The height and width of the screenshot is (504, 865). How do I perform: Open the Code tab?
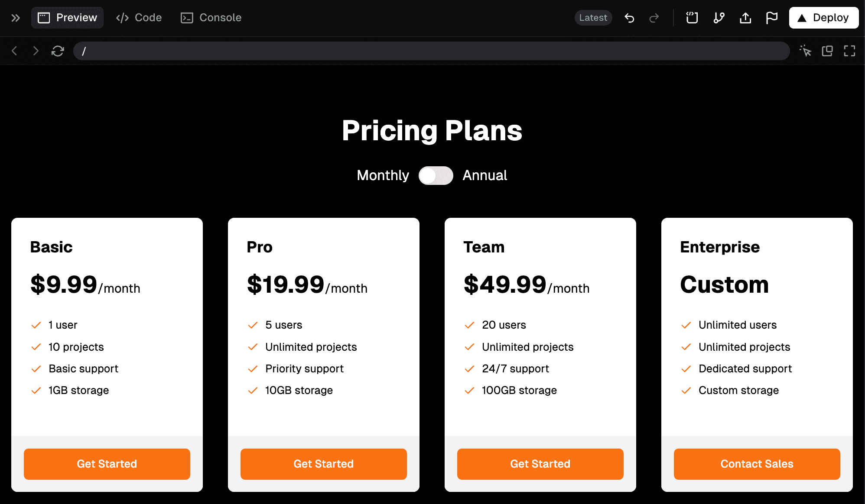tap(139, 18)
